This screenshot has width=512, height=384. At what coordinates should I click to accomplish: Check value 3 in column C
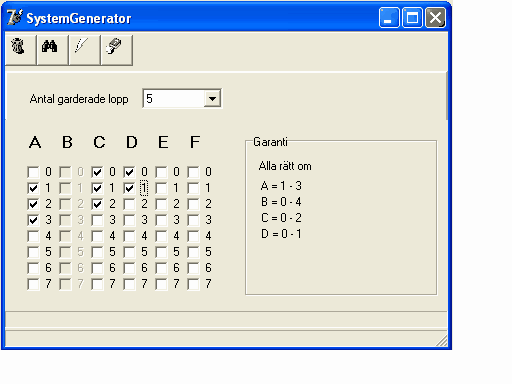[x=97, y=220]
